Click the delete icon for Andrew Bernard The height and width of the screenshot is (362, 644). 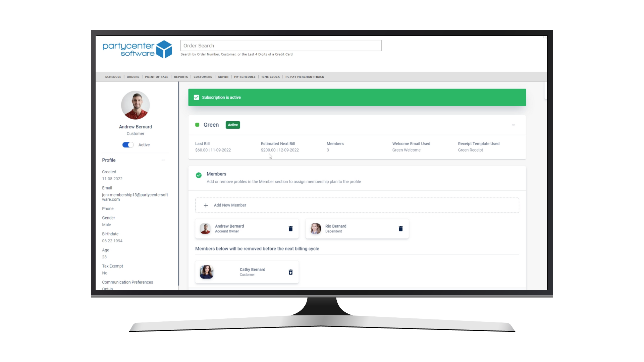[x=290, y=229]
